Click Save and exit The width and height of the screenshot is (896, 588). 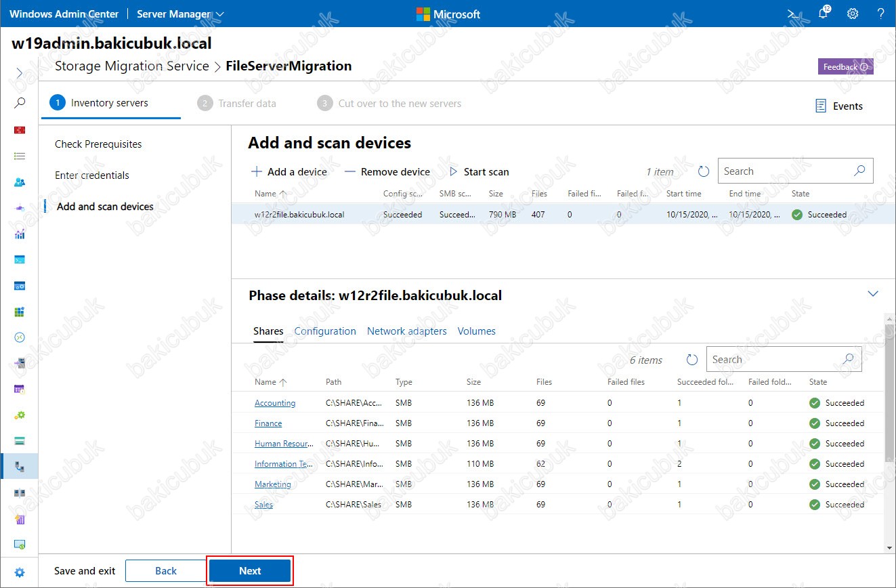pos(85,571)
